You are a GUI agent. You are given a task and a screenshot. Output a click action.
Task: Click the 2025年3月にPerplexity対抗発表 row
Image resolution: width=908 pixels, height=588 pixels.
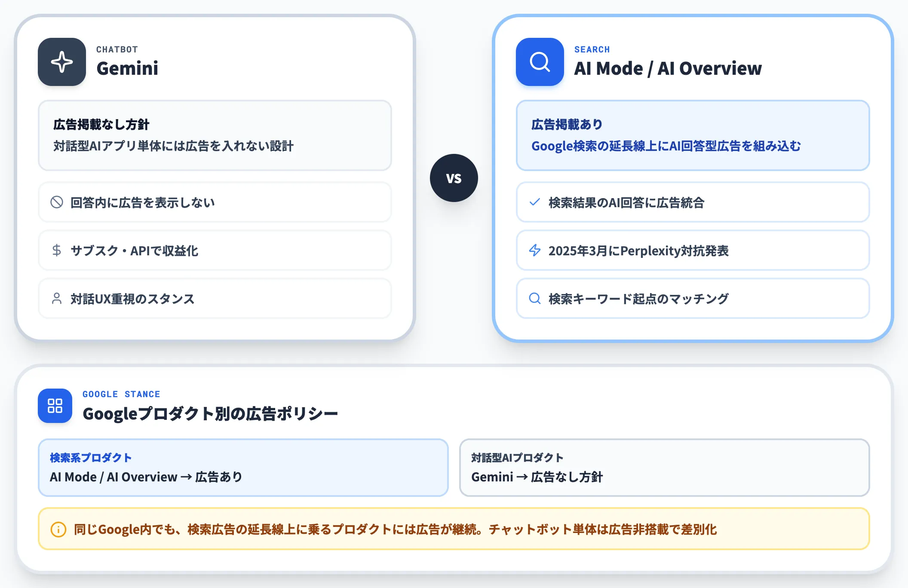tap(693, 250)
